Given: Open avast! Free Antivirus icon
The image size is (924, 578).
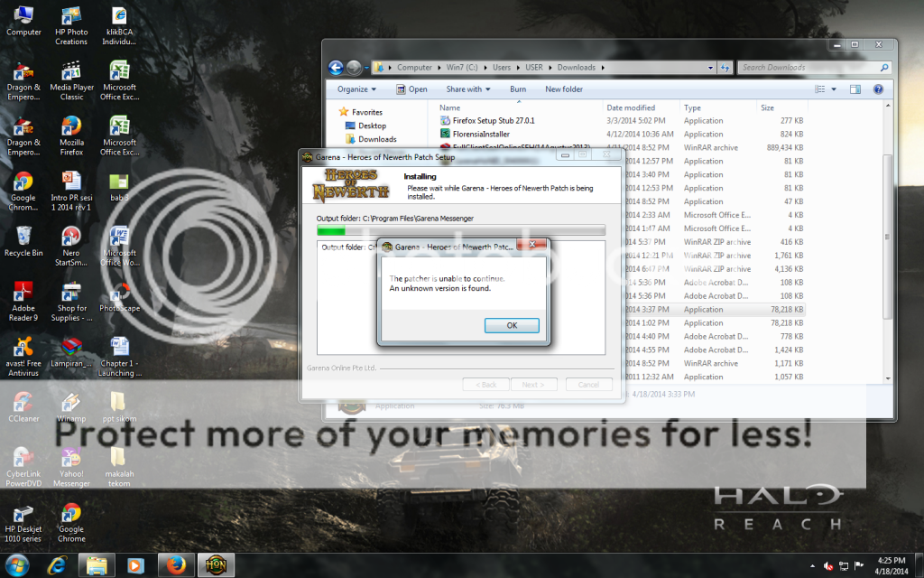Looking at the screenshot, I should [23, 358].
